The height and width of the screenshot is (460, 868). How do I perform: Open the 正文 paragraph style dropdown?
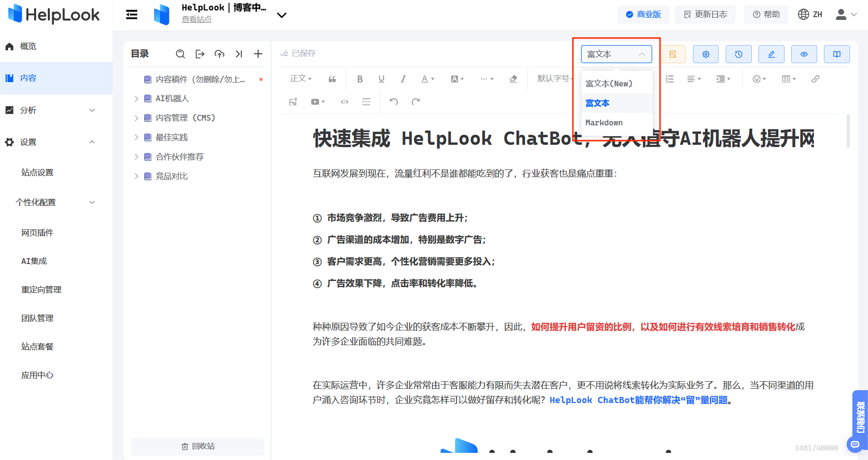click(301, 79)
